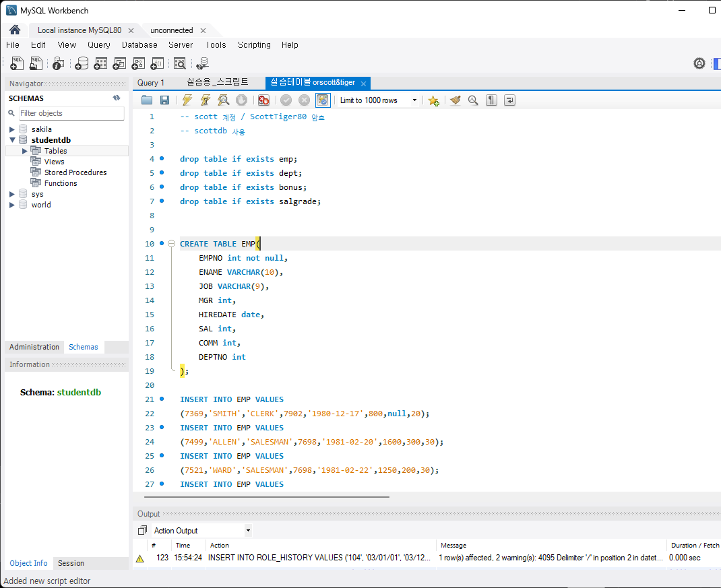Create a new function in active schema
The width and height of the screenshot is (721, 588).
157,63
